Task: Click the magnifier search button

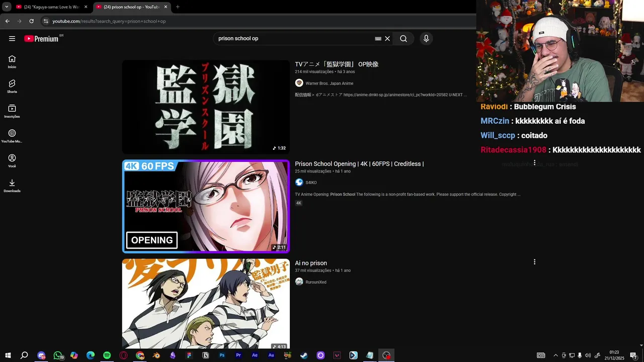Action: (404, 39)
